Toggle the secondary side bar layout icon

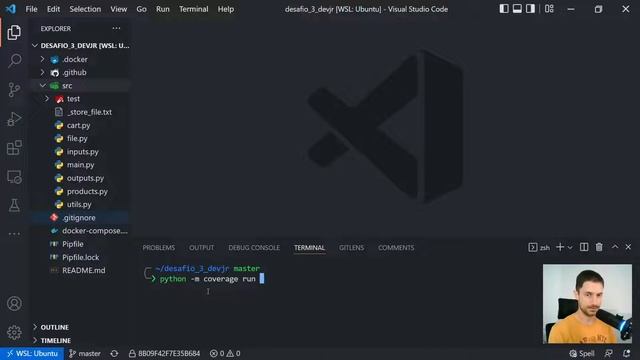pyautogui.click(x=530, y=9)
